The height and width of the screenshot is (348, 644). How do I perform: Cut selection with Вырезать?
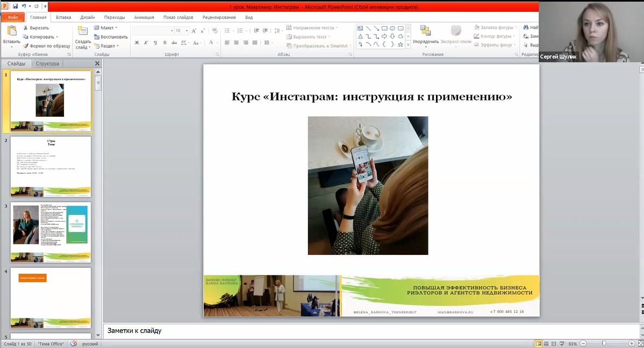pos(35,28)
